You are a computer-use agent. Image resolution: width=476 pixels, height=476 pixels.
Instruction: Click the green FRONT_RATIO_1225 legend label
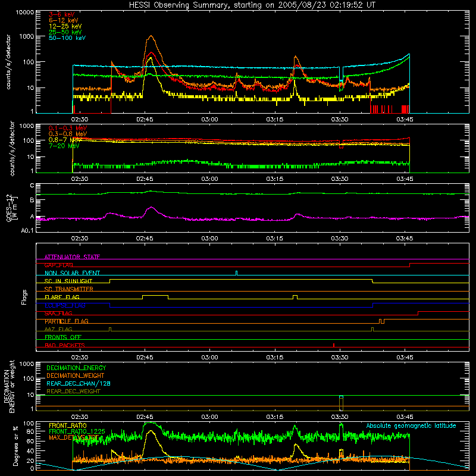[77, 432]
